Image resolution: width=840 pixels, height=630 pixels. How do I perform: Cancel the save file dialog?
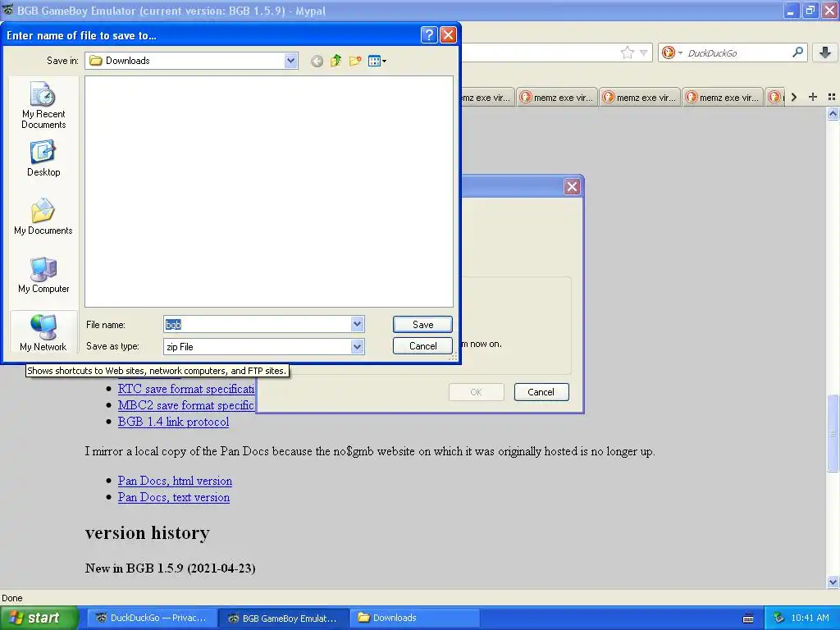(422, 346)
